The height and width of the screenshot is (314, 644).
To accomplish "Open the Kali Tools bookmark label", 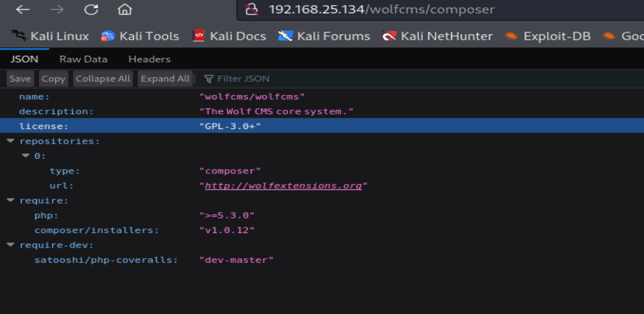I will 149,36.
